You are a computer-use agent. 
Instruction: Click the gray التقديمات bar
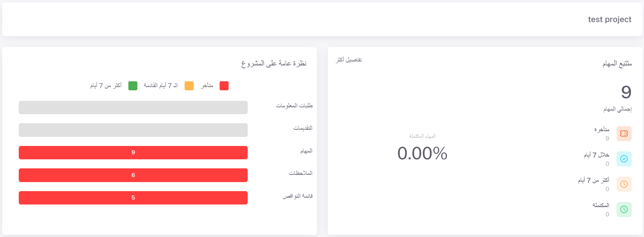point(133,130)
